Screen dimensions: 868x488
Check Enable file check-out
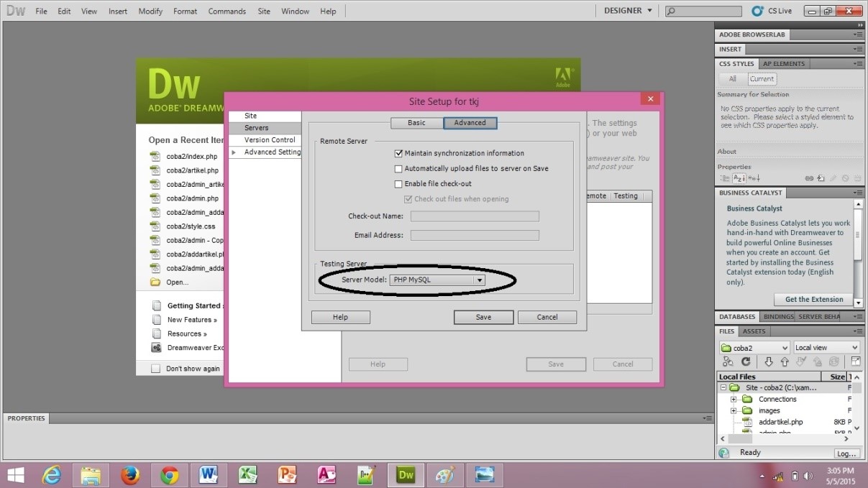point(398,184)
